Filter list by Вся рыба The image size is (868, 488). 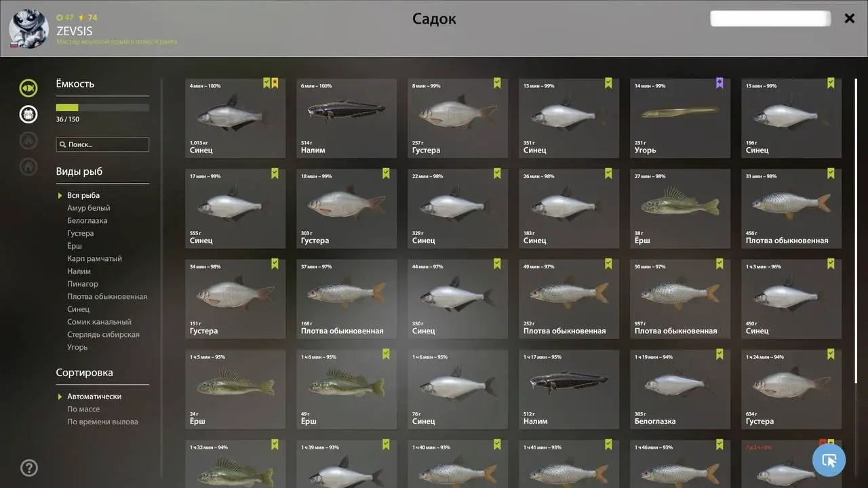(83, 195)
